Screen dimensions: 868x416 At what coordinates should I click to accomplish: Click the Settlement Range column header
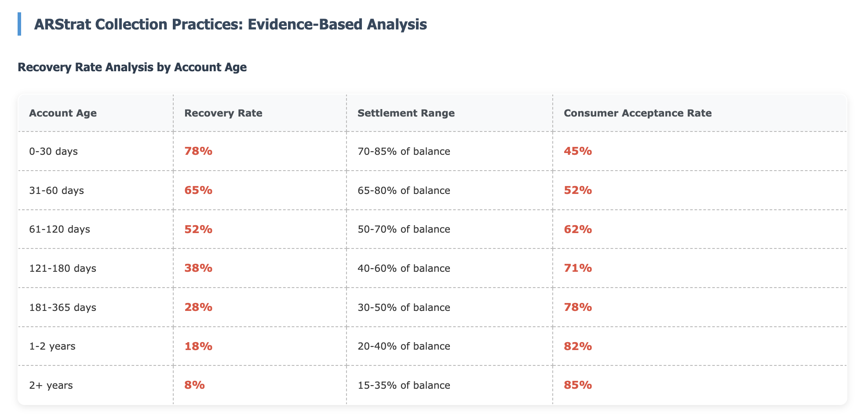[x=406, y=113]
